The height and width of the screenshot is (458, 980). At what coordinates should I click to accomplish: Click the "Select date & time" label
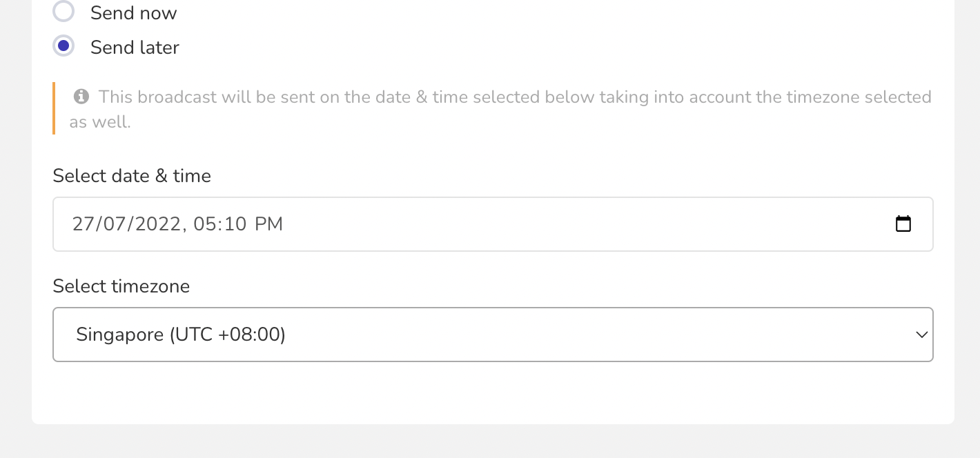(x=132, y=176)
